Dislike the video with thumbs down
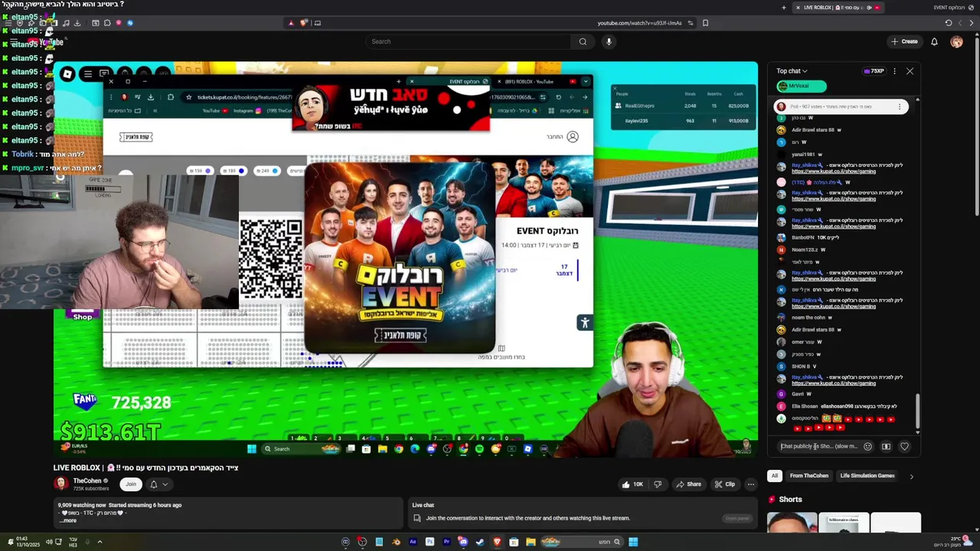980x551 pixels. pyautogui.click(x=658, y=484)
